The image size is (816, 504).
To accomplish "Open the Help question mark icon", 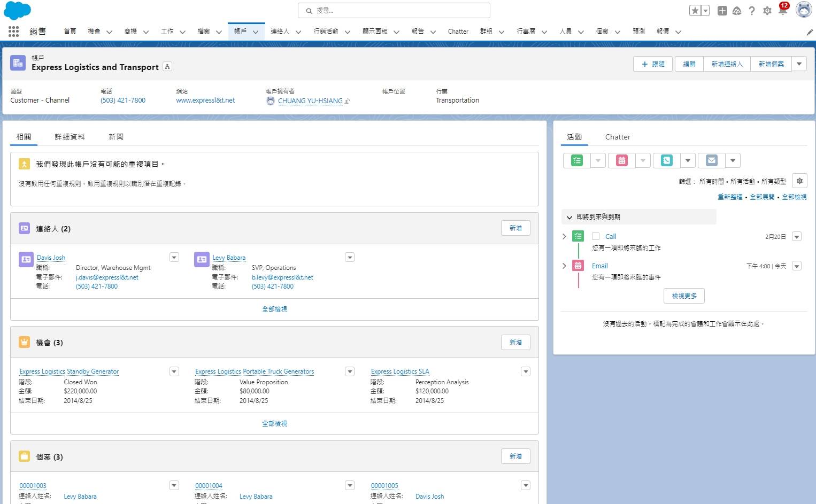I will click(x=752, y=10).
